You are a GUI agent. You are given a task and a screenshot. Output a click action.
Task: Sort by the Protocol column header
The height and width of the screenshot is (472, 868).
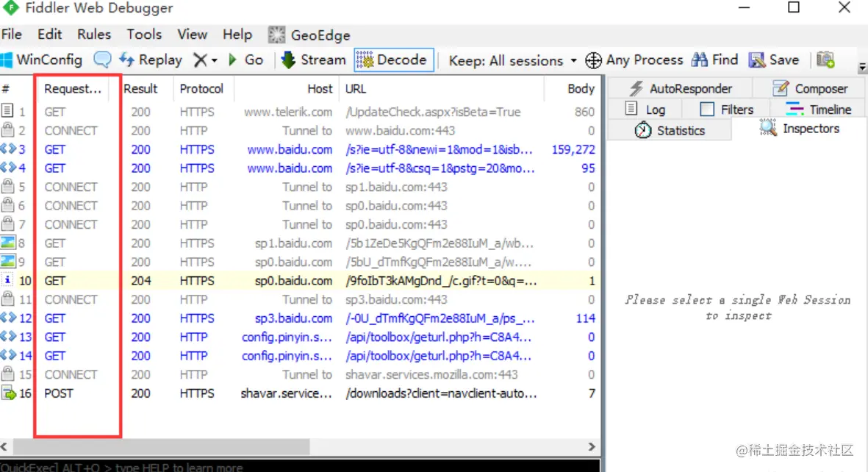201,89
